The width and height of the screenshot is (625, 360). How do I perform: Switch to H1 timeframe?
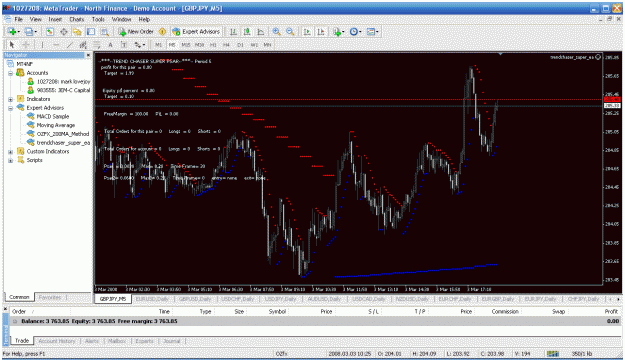click(213, 45)
